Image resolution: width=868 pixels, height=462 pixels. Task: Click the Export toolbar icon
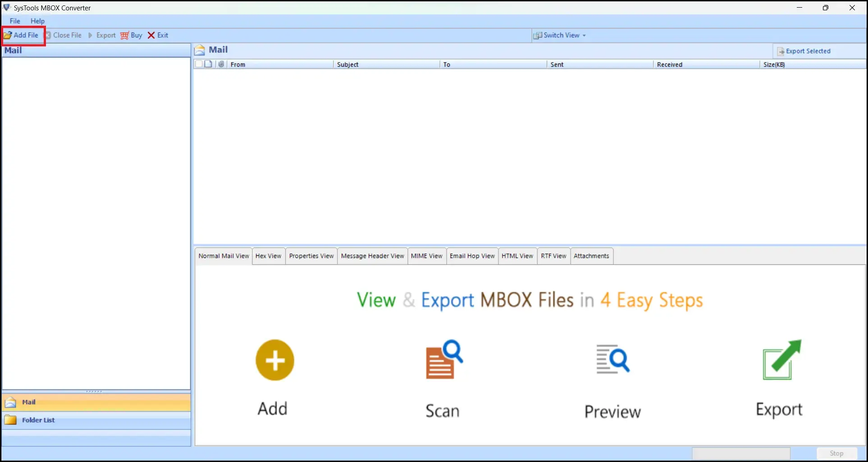90,35
